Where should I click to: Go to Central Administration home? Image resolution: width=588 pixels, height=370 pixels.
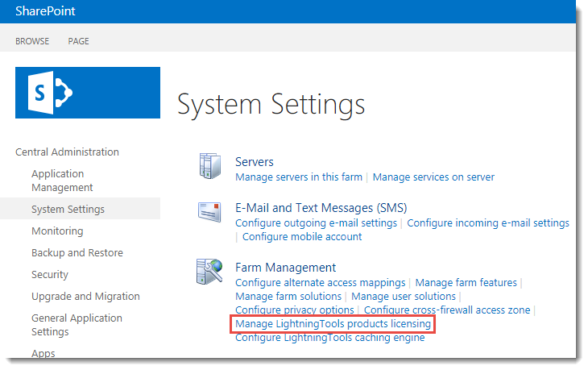67,152
